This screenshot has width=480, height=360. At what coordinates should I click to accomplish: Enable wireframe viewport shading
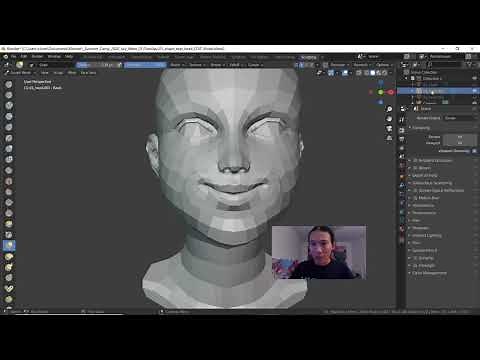tap(366, 73)
